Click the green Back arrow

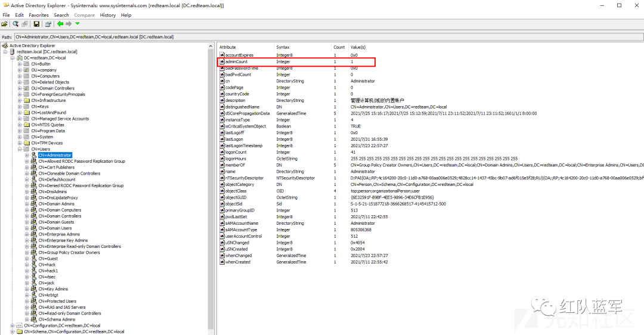[60, 24]
